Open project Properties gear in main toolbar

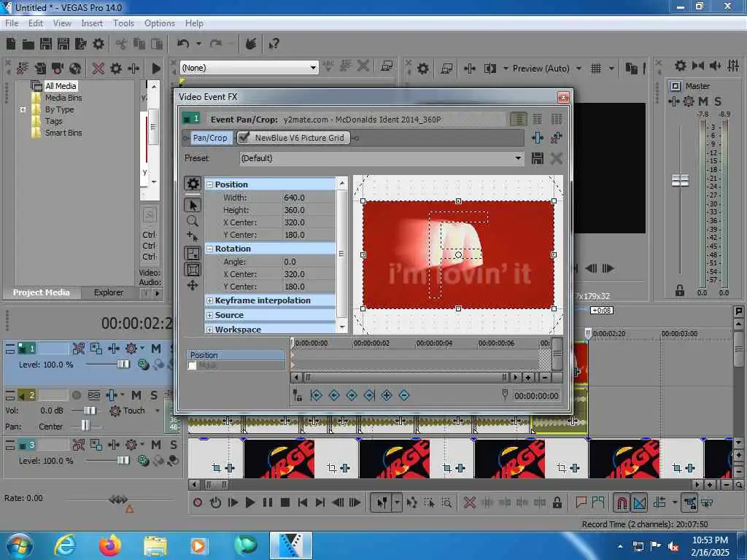[x=98, y=44]
